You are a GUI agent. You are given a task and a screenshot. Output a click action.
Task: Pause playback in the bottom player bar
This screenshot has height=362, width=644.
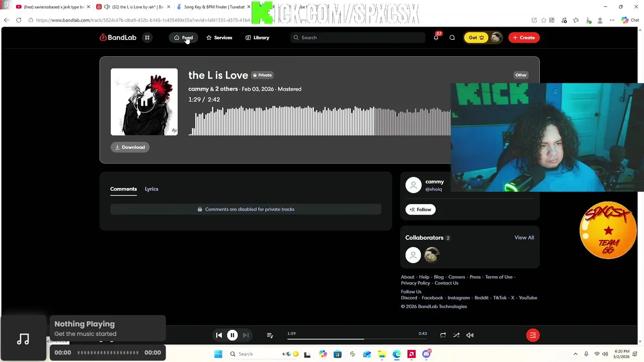tap(232, 335)
